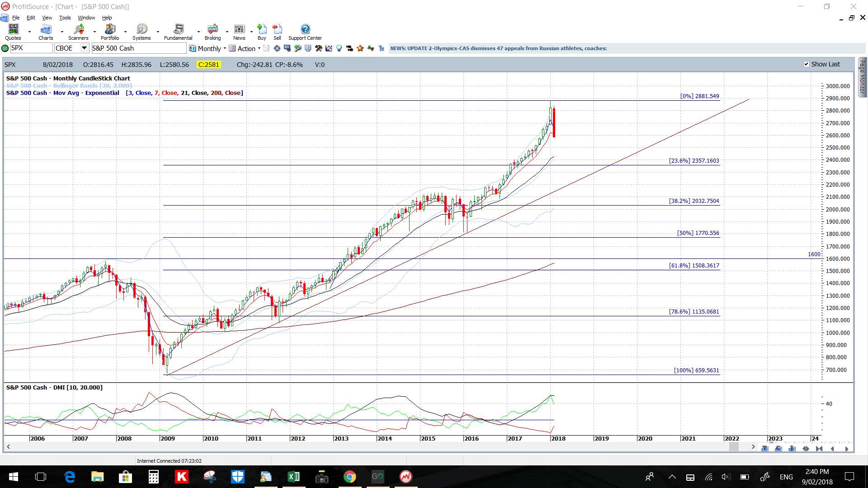The height and width of the screenshot is (488, 868).
Task: Click the light bulb icon
Action: click(339, 48)
